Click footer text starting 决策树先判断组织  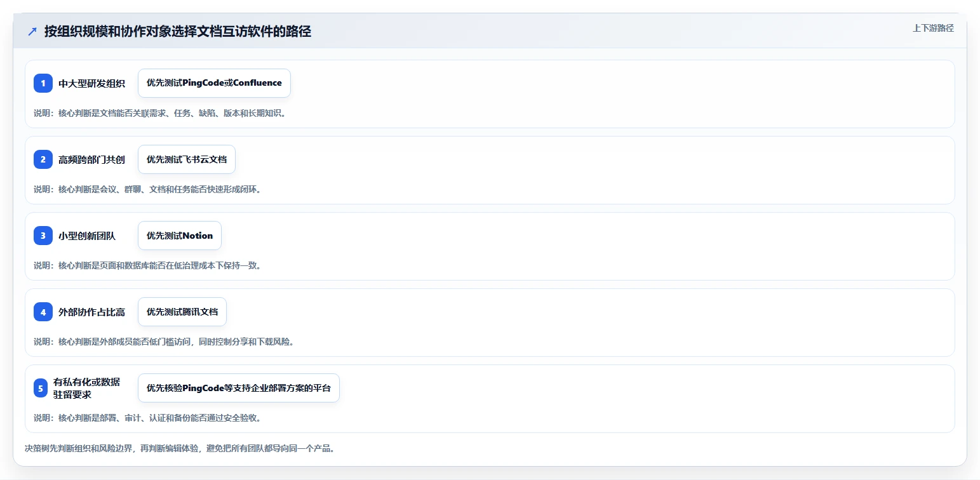(x=180, y=448)
